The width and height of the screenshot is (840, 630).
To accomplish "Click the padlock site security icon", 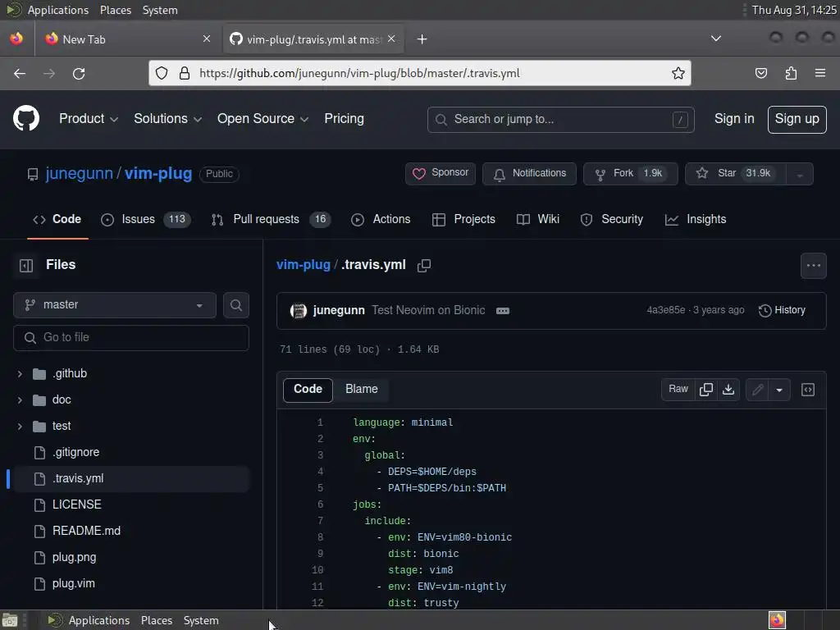I will [185, 73].
